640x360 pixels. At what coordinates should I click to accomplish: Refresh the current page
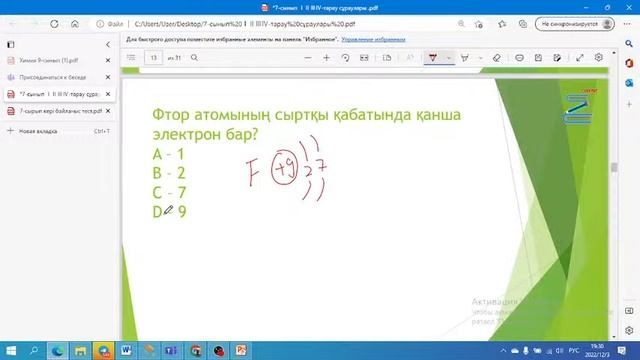(54, 24)
